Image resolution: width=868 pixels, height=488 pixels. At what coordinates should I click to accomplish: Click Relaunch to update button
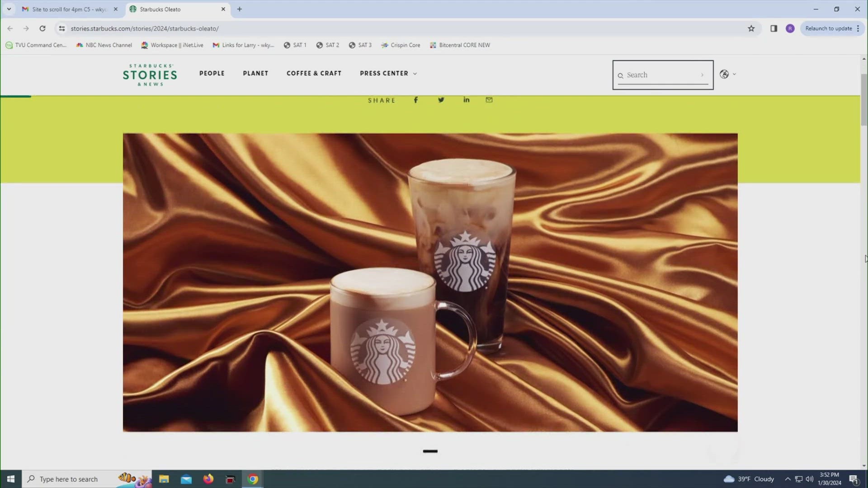click(828, 28)
